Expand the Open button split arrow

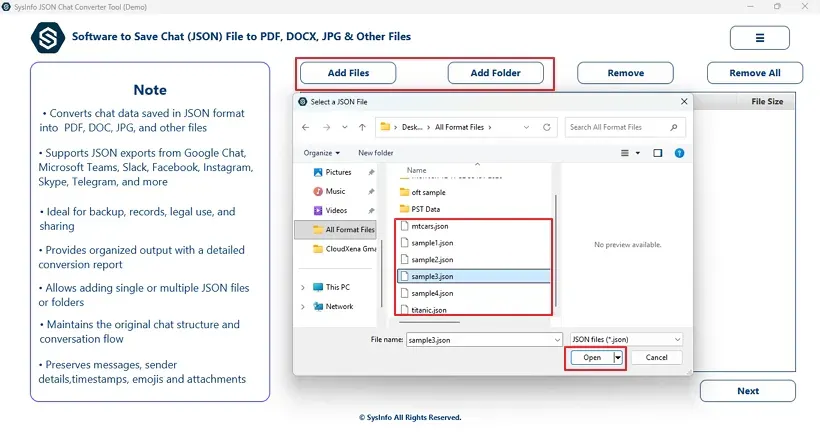click(x=618, y=358)
